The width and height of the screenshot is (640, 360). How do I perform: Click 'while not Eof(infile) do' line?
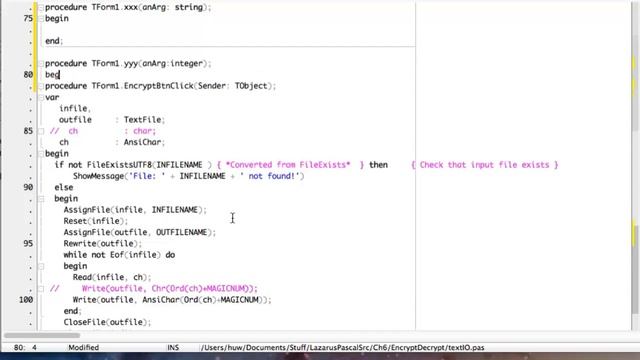pyautogui.click(x=119, y=255)
